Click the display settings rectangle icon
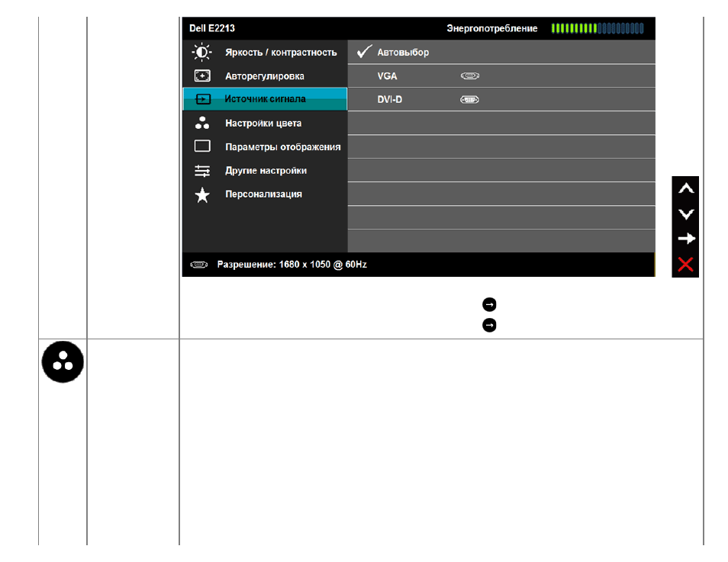This screenshot has width=728, height=562. pos(202,146)
